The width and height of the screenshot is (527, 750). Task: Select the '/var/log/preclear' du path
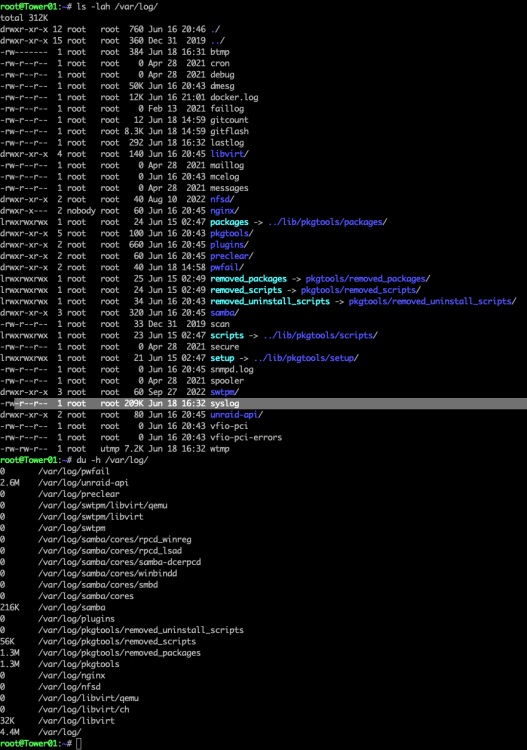pos(79,494)
